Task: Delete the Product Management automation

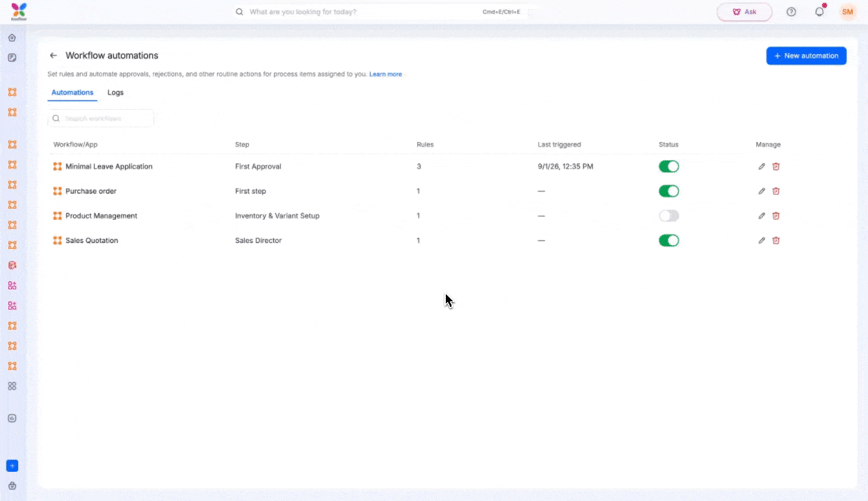Action: (x=776, y=216)
